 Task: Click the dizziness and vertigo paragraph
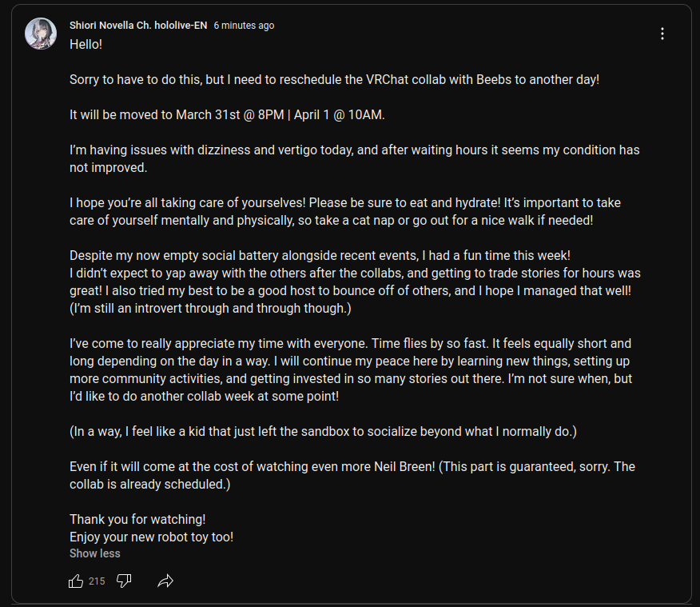(354, 158)
